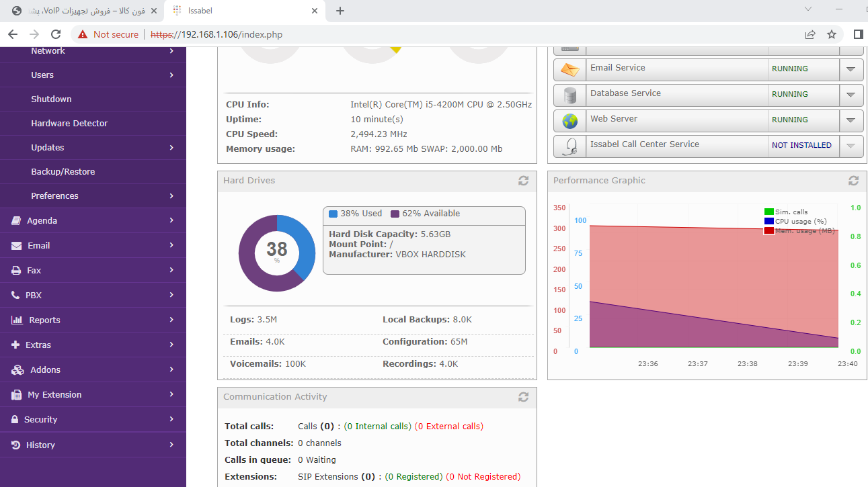Open the Reports menu in sidebar
The image size is (868, 487).
[x=93, y=320]
